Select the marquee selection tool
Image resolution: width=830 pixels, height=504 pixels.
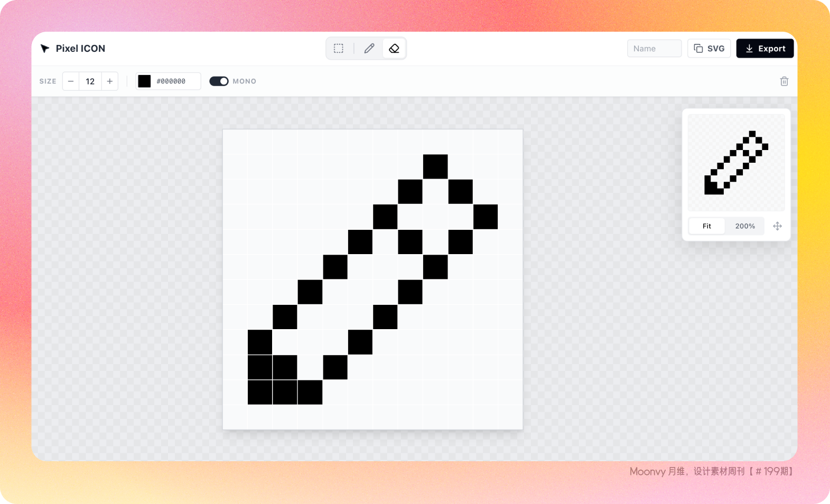tap(339, 49)
